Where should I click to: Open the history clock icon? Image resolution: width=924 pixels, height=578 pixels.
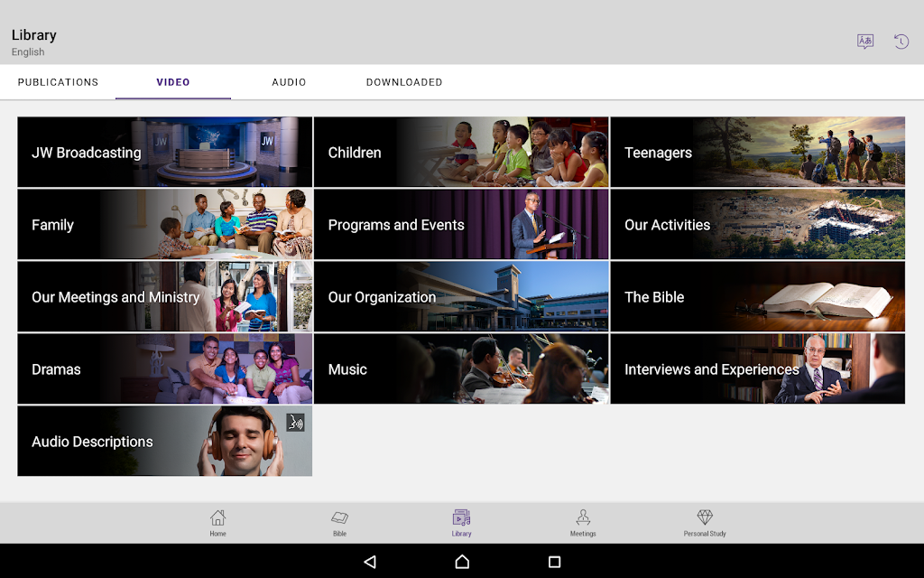(901, 42)
